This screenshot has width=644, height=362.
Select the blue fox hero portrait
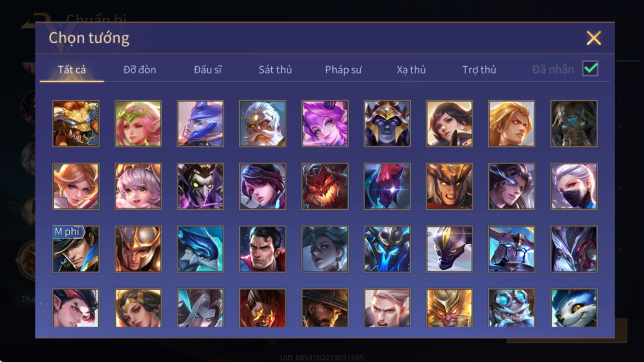pos(574,308)
